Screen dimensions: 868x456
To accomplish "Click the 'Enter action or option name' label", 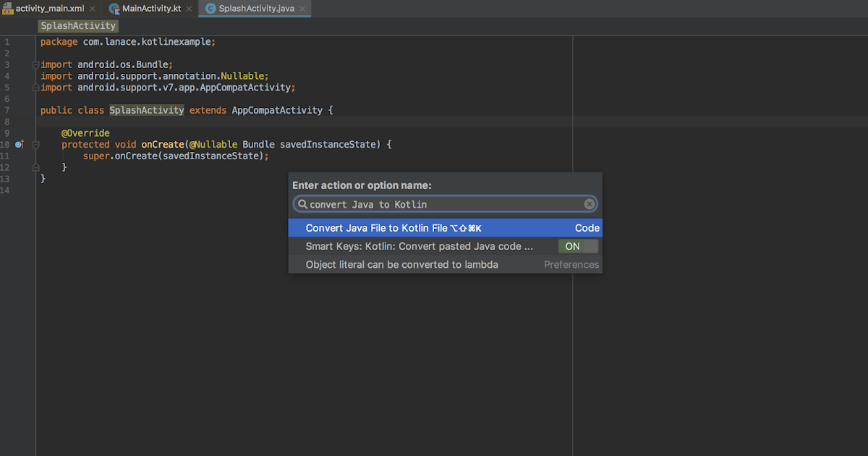I will click(x=362, y=186).
